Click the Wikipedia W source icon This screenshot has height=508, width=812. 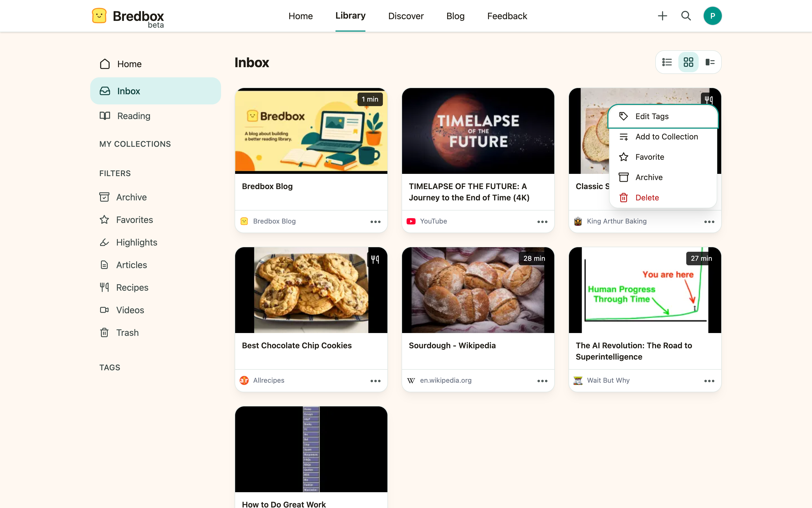click(411, 380)
